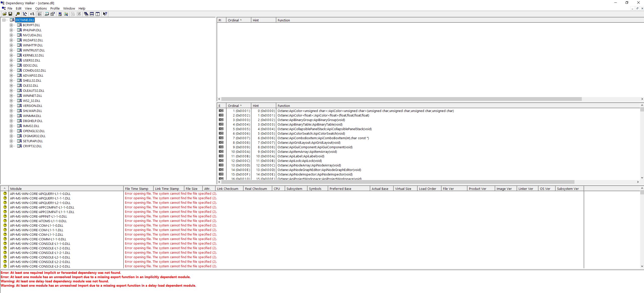Expand the KERNEL32.DLL tree node
Viewport: 644px width, 293px height.
point(11,55)
